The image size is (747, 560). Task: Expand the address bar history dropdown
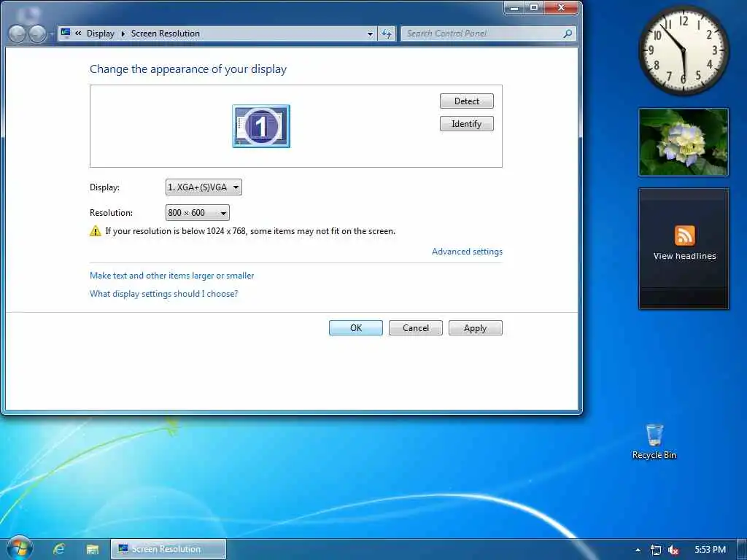pos(370,34)
